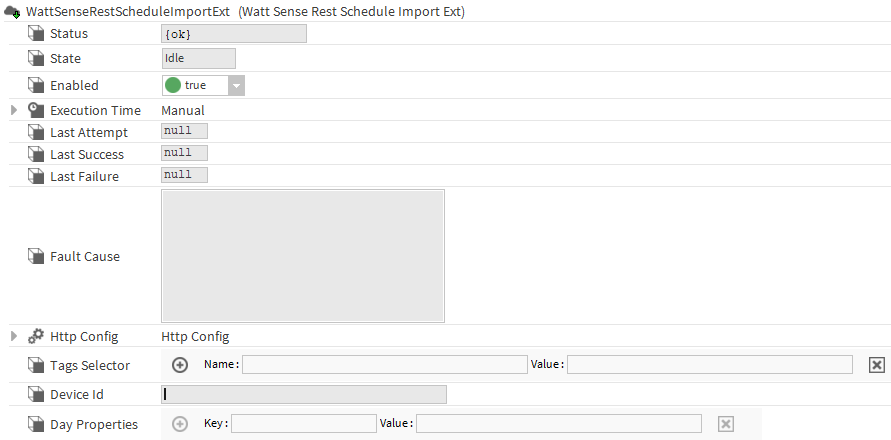891x440 pixels.
Task: Click the Day Properties add plus icon
Action: pyautogui.click(x=180, y=424)
